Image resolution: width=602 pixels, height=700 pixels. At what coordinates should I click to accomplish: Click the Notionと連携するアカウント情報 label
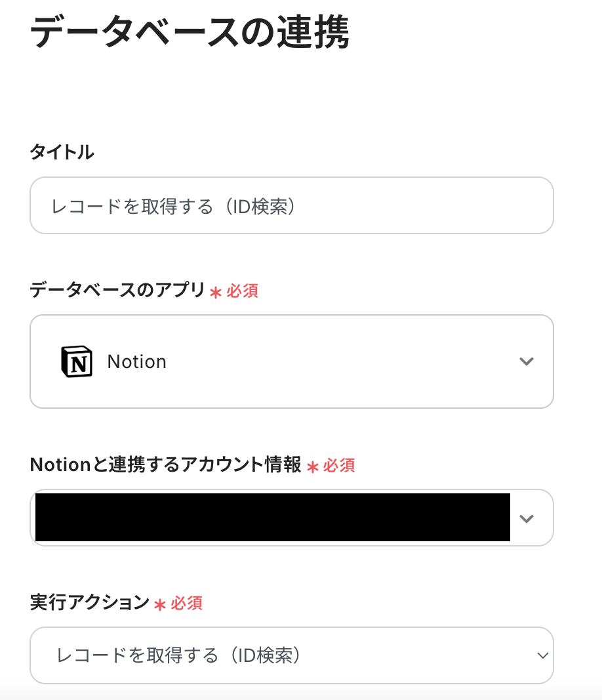point(165,465)
